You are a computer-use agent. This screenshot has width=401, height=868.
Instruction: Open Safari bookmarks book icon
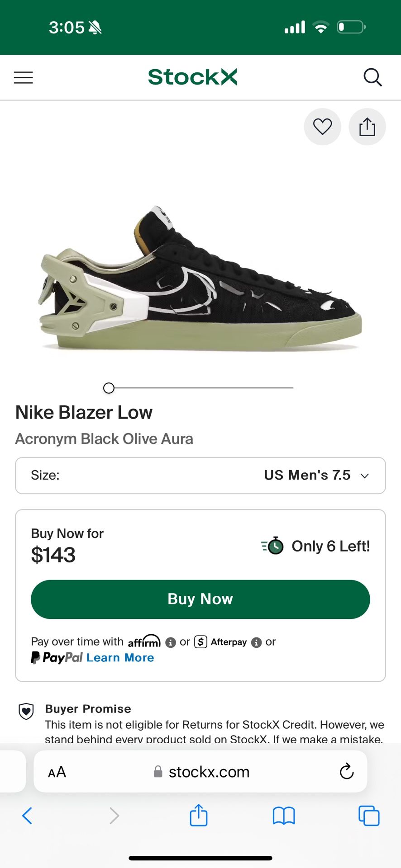point(284,816)
